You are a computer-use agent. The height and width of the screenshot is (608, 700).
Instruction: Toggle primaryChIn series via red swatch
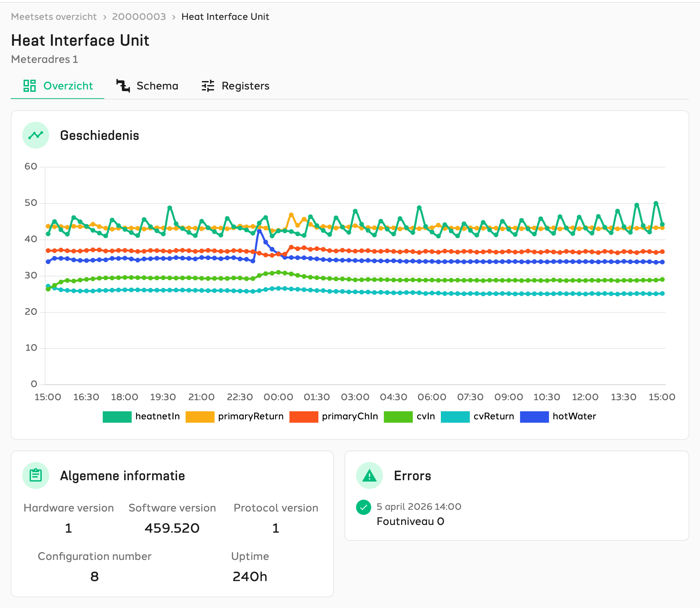click(x=304, y=417)
